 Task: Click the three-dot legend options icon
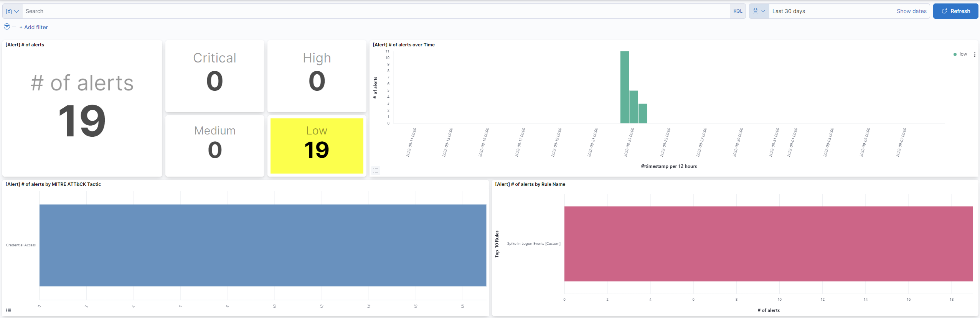tap(974, 54)
